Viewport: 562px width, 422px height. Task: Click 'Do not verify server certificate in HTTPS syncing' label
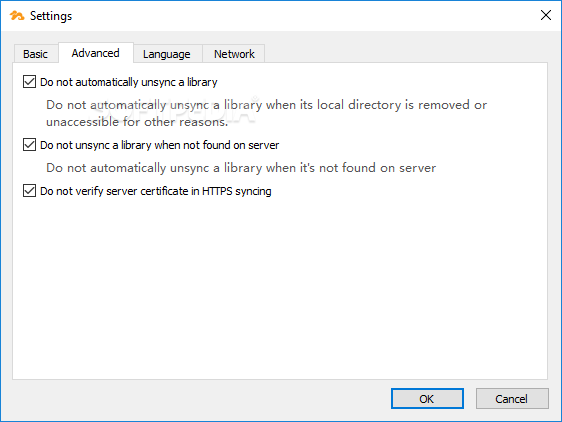coord(156,191)
